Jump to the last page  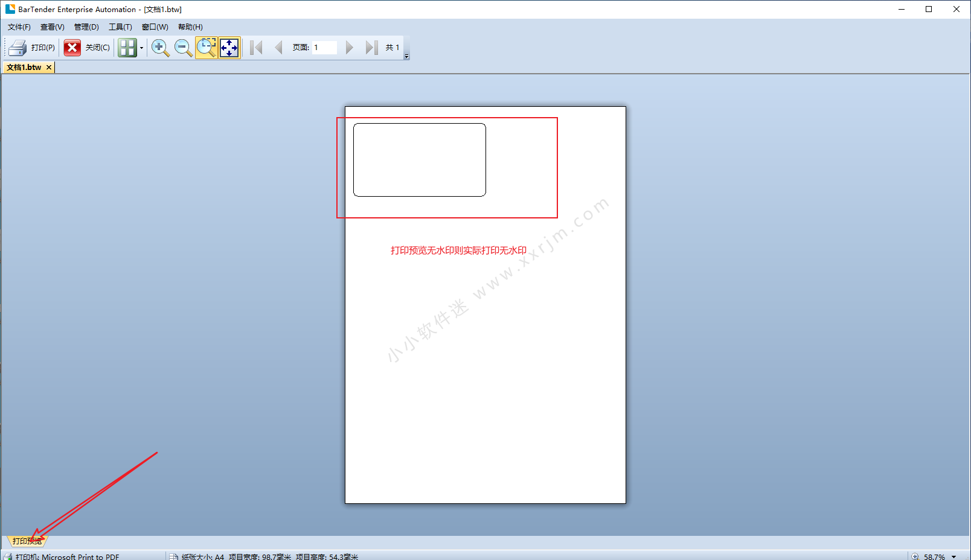coord(371,48)
